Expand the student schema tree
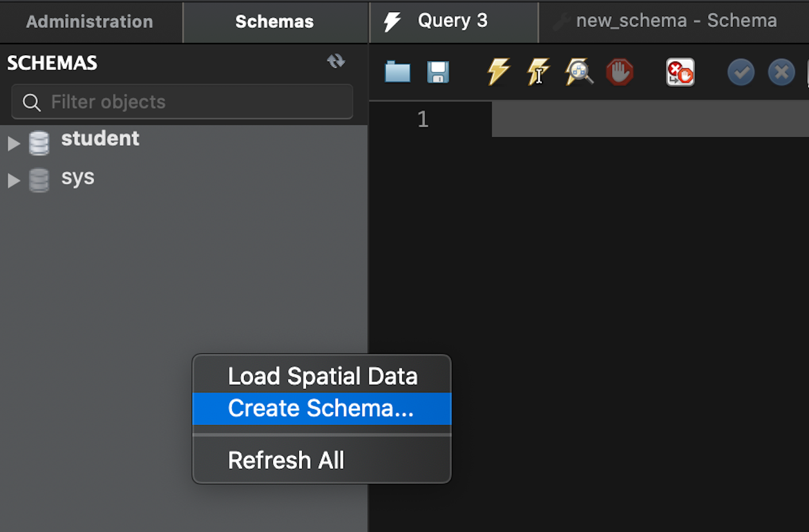This screenshot has height=532, width=809. coord(14,143)
